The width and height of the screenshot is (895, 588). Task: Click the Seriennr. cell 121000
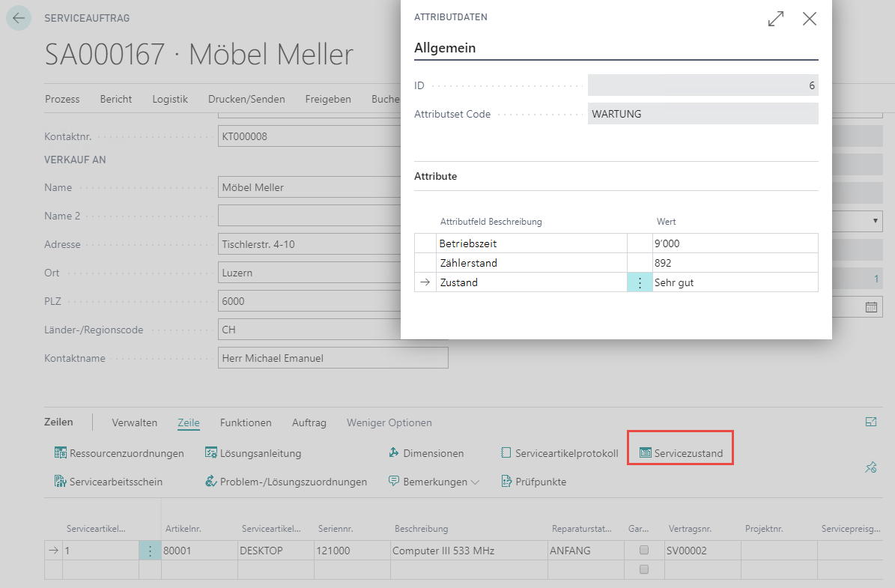352,551
